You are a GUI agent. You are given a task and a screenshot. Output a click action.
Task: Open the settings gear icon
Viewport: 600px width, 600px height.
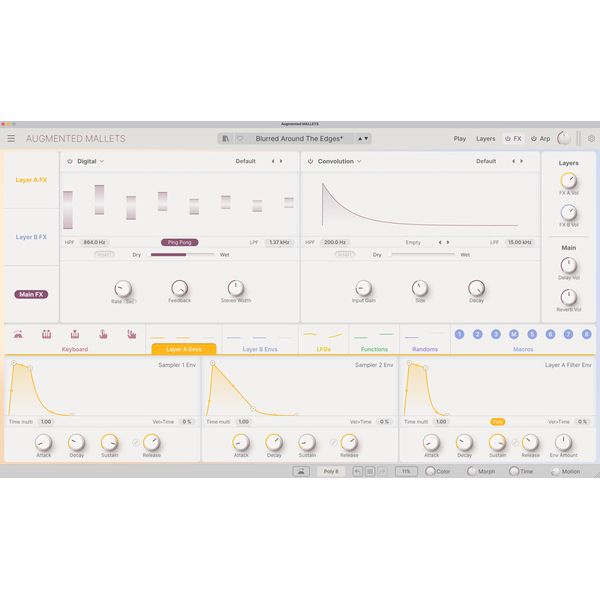591,139
